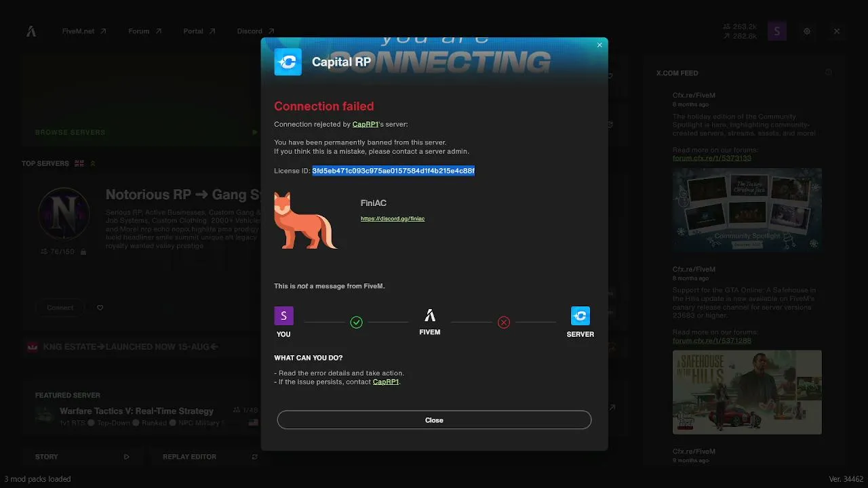868x488 pixels.
Task: Open the Forum link in the launcher top bar
Action: pyautogui.click(x=145, y=31)
